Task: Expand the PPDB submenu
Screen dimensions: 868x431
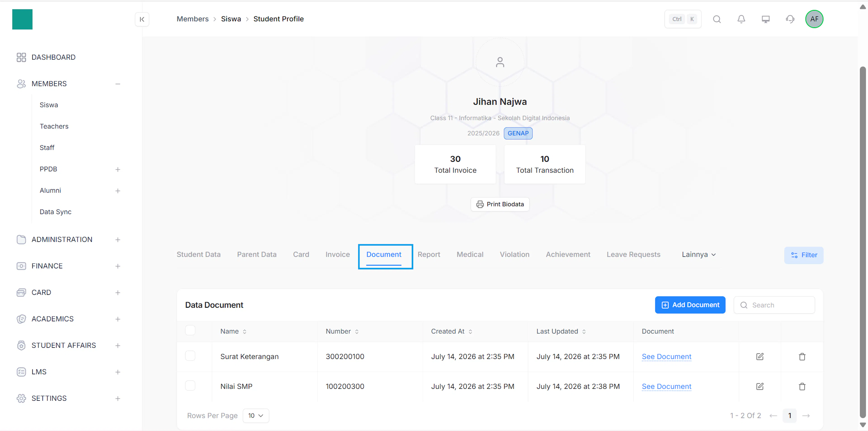Action: click(118, 169)
